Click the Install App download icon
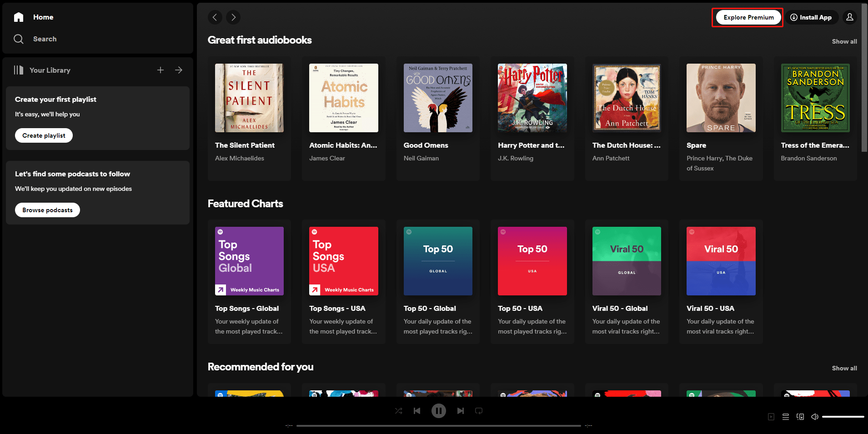868x434 pixels. 794,17
